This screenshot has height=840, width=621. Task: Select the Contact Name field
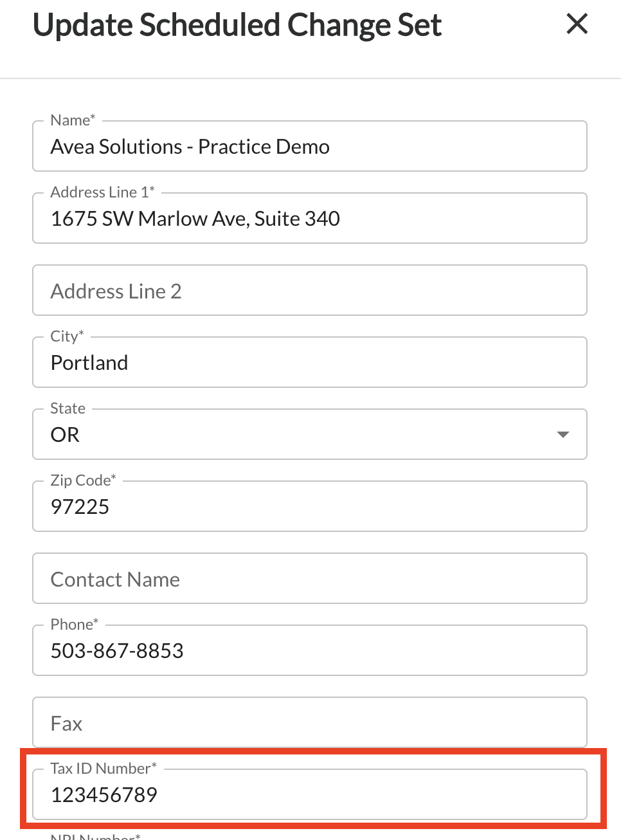click(x=310, y=578)
